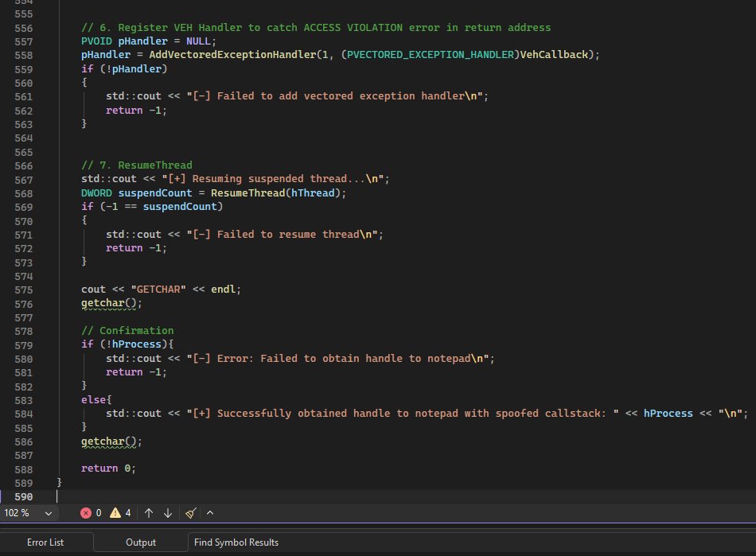Click the 'endl' token on line 575
The width and height of the screenshot is (756, 556).
click(224, 290)
